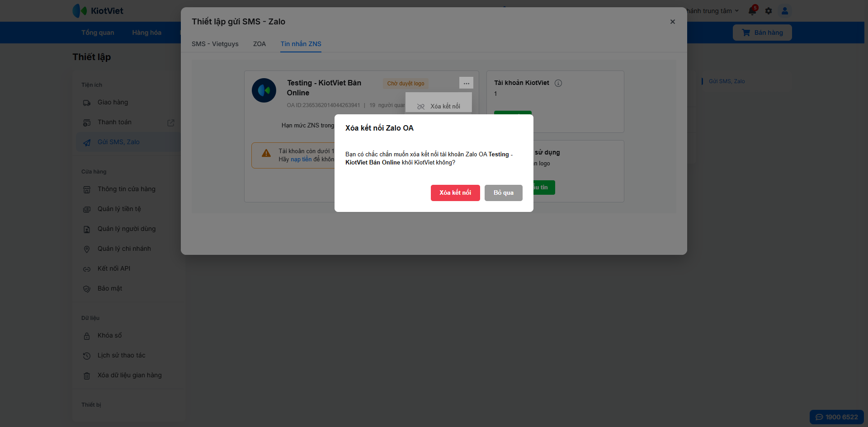868x427 pixels.
Task: Open the Hàng hóa menu
Action: 146,33
